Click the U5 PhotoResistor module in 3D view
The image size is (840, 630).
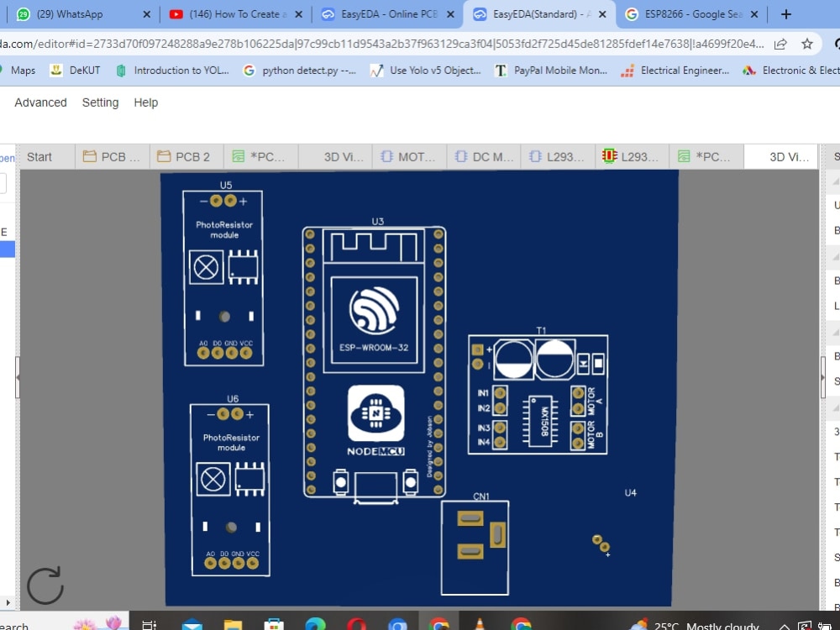(x=223, y=278)
